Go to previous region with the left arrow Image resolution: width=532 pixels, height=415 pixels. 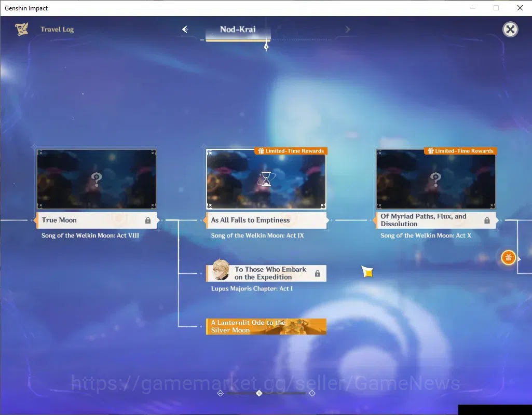pos(185,29)
